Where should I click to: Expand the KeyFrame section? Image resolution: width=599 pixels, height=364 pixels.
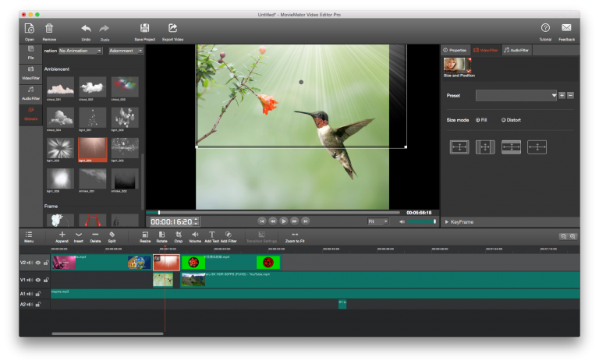point(459,222)
